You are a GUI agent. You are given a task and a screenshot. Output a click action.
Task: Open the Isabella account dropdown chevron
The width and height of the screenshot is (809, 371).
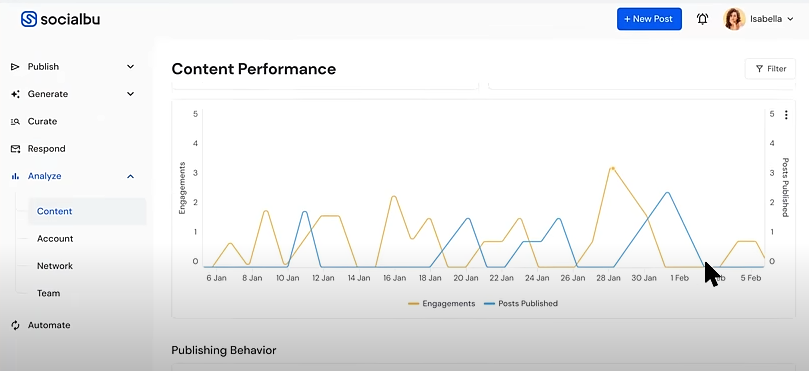(790, 19)
